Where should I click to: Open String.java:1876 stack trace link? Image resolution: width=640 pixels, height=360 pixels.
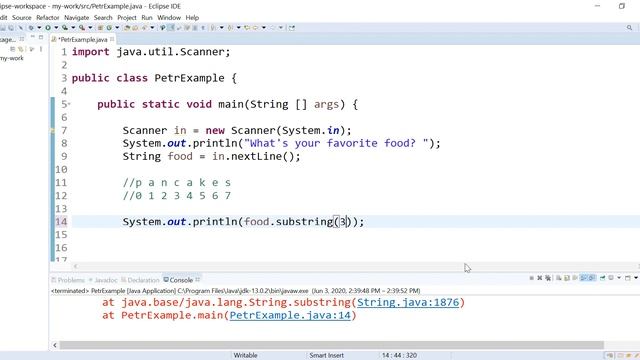pyautogui.click(x=408, y=302)
